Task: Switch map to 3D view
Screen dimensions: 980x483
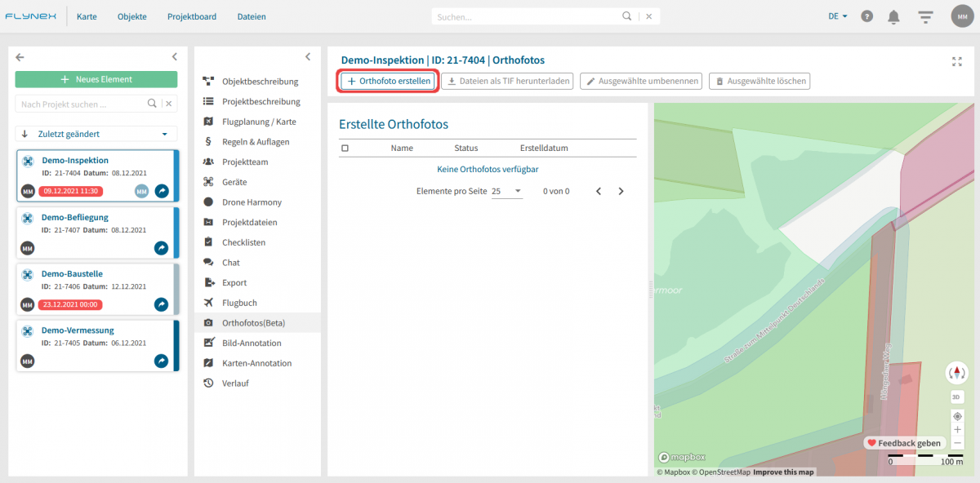Action: (x=957, y=397)
